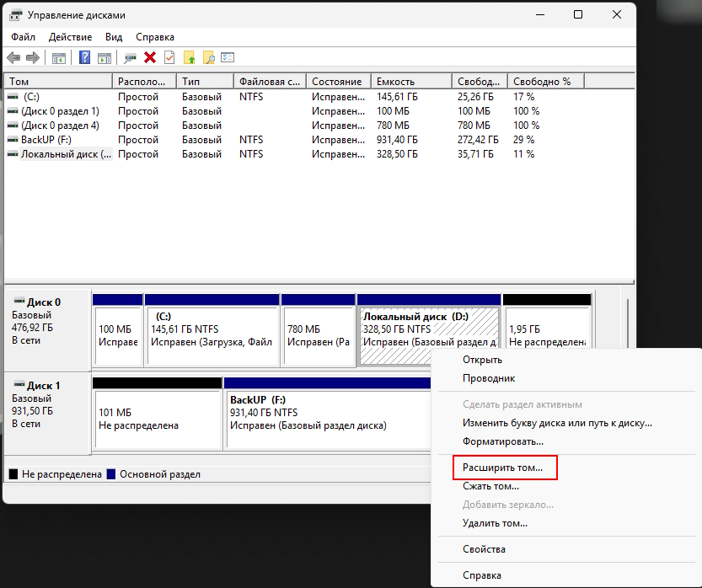702x588 pixels.
Task: Click the checkmark document properties icon
Action: pos(169,58)
